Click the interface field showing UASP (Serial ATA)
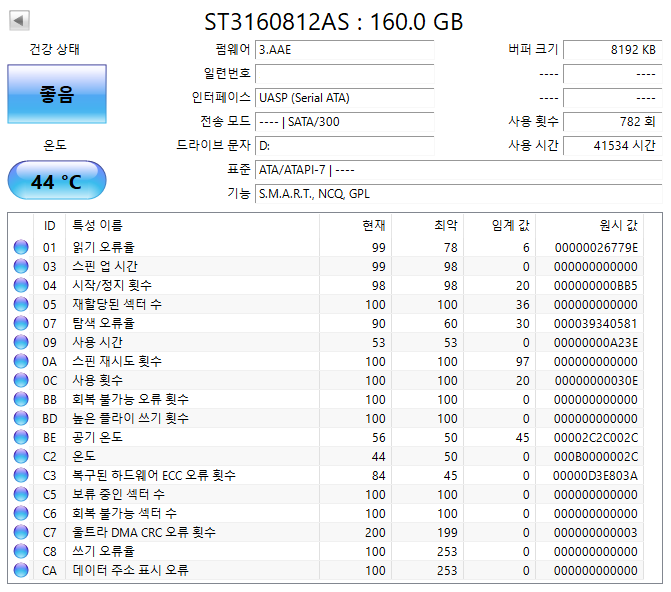 [x=344, y=98]
